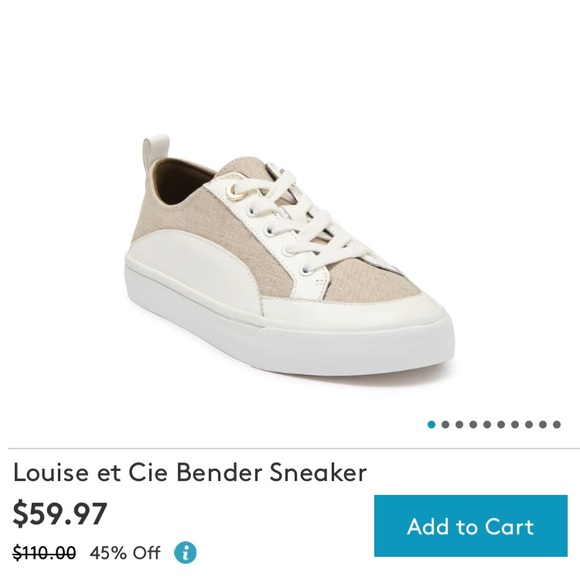Tap the $59.97 sale price
The width and height of the screenshot is (580, 580).
[60, 513]
